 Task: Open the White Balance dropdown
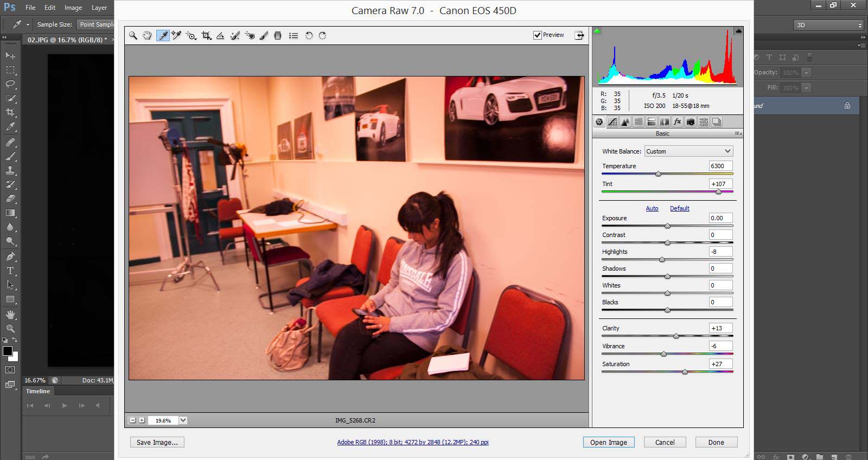point(688,151)
